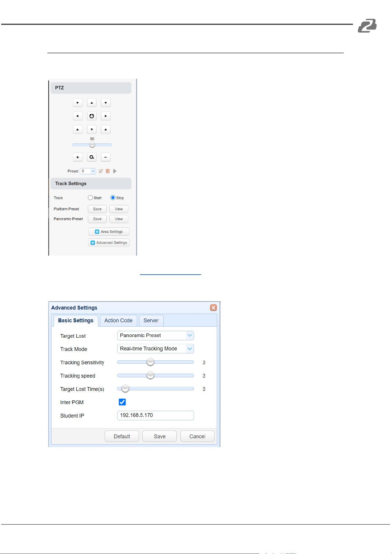392x554 pixels.
Task: Tilt the PTZ camera down
Action: (92, 129)
